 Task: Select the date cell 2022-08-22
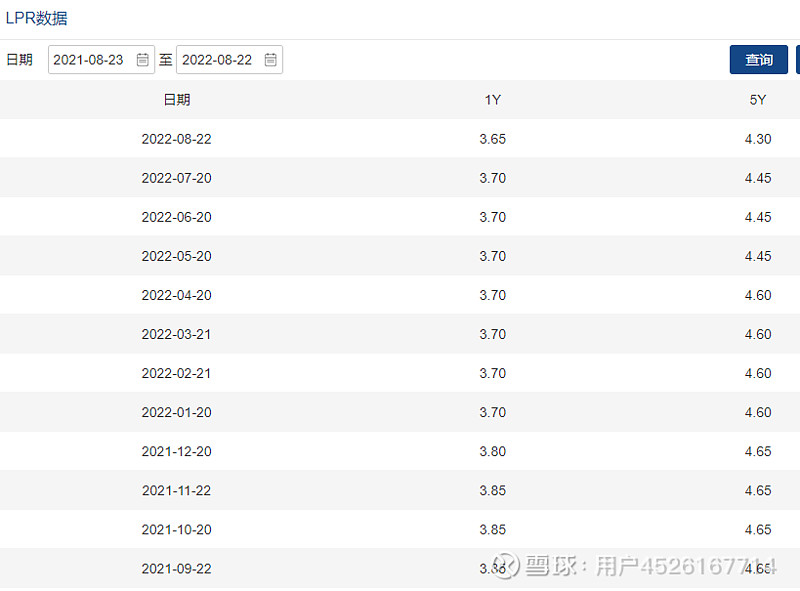(x=177, y=139)
